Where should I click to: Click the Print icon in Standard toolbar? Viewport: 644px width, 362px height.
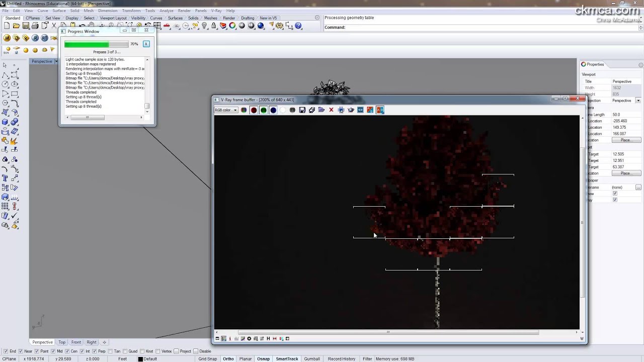35,26
